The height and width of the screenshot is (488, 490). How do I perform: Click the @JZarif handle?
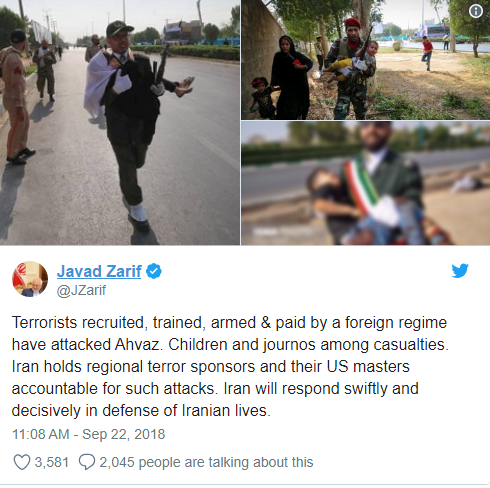pos(81,290)
